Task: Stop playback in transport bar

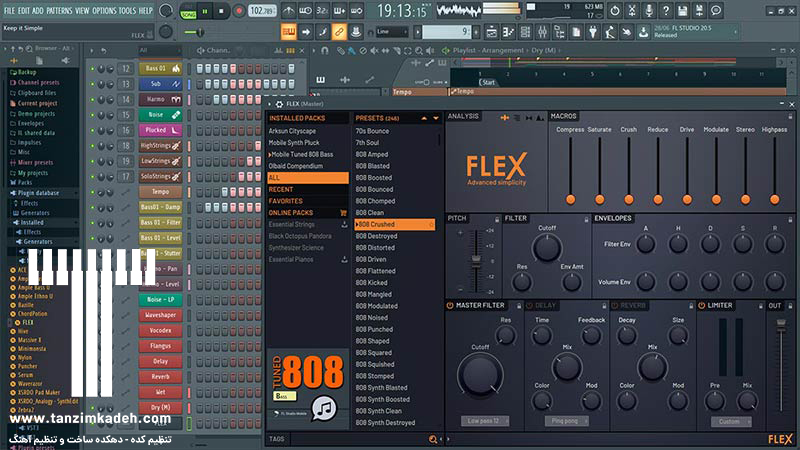Action: point(221,11)
